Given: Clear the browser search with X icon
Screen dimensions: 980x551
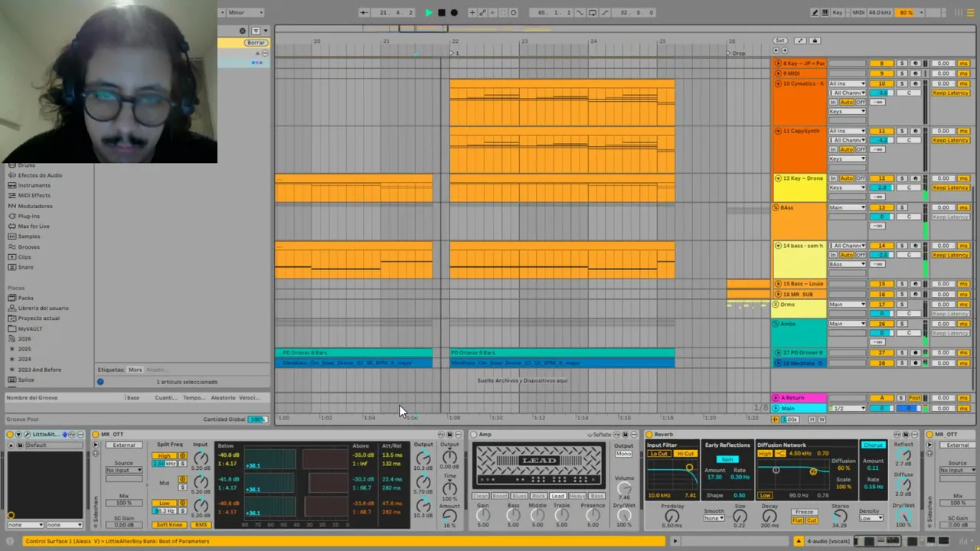Looking at the screenshot, I should pyautogui.click(x=243, y=31).
